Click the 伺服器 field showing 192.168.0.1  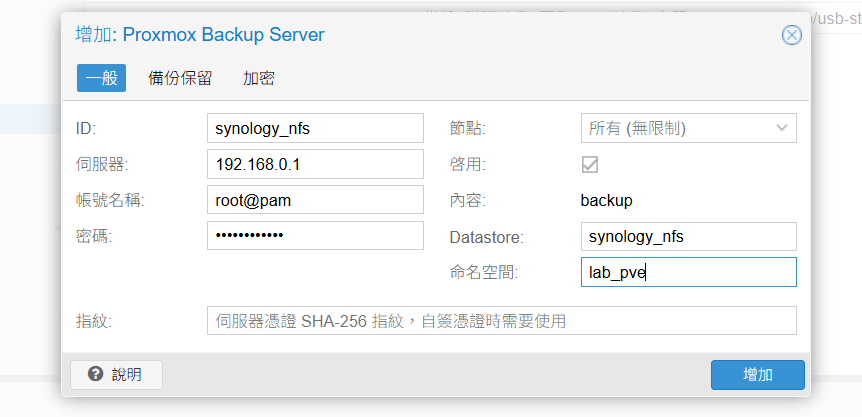click(x=315, y=164)
